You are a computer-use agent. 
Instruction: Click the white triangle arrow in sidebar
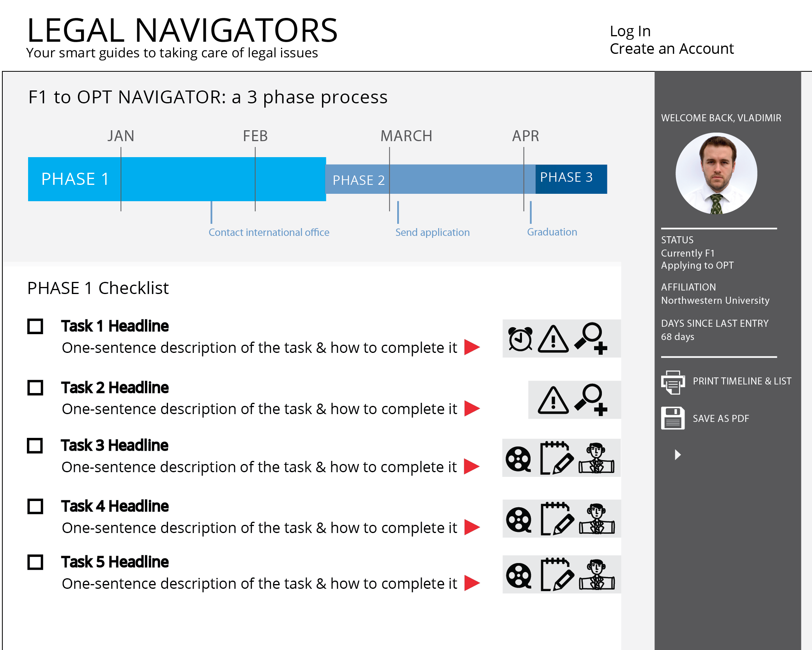(678, 455)
